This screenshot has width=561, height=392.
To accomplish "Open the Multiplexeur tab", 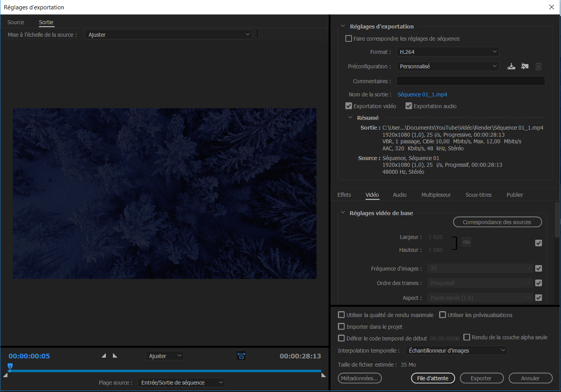I will click(436, 195).
